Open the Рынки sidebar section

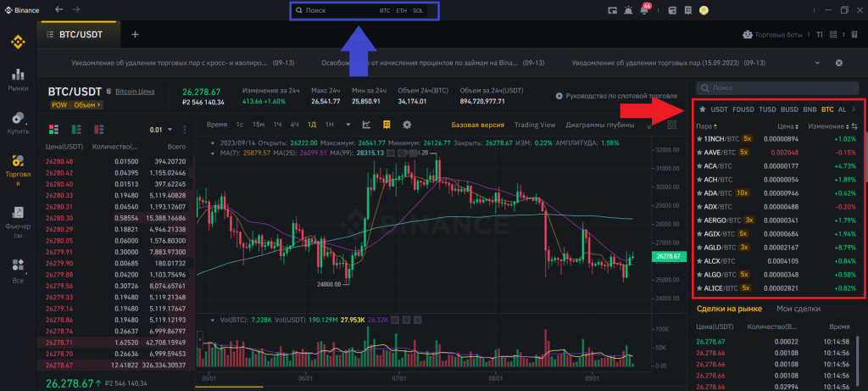click(19, 80)
